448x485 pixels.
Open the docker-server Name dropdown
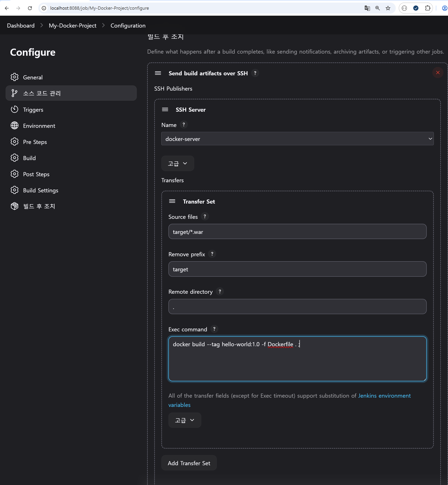[x=297, y=139]
